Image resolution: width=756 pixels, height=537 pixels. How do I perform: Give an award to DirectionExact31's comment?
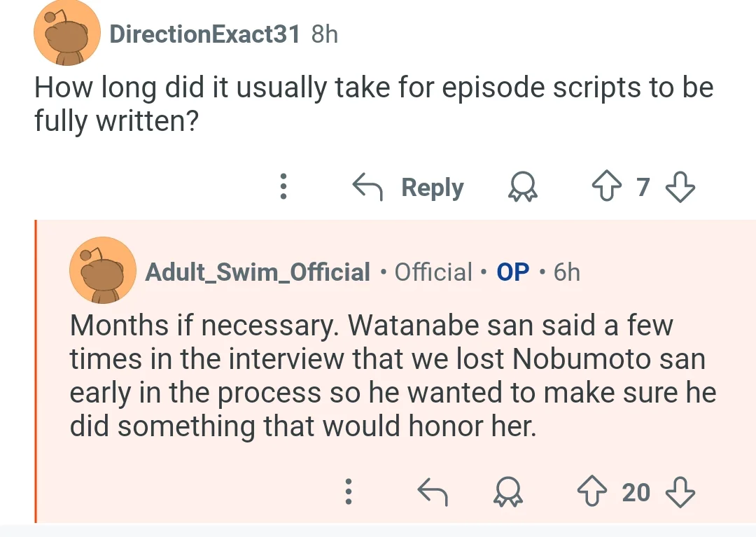[522, 186]
